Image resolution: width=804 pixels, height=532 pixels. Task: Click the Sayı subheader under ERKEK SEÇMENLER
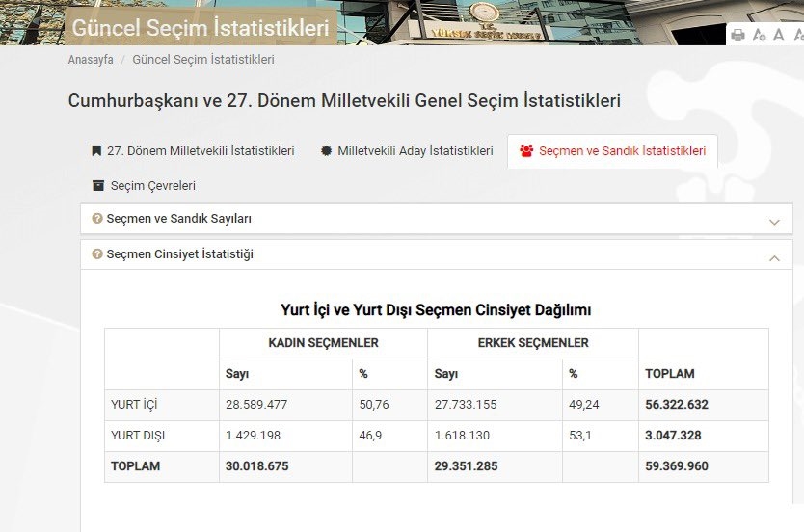[446, 374]
